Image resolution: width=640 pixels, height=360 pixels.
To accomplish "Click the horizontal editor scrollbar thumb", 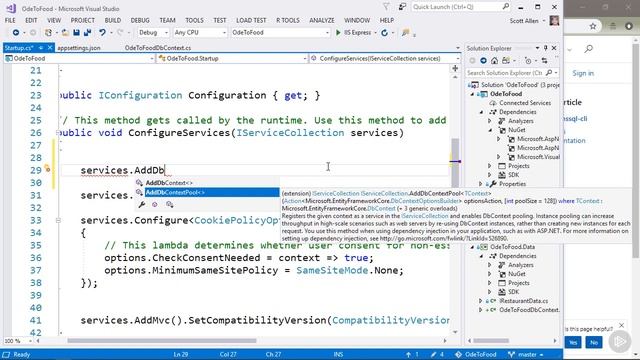I will [x=162, y=340].
